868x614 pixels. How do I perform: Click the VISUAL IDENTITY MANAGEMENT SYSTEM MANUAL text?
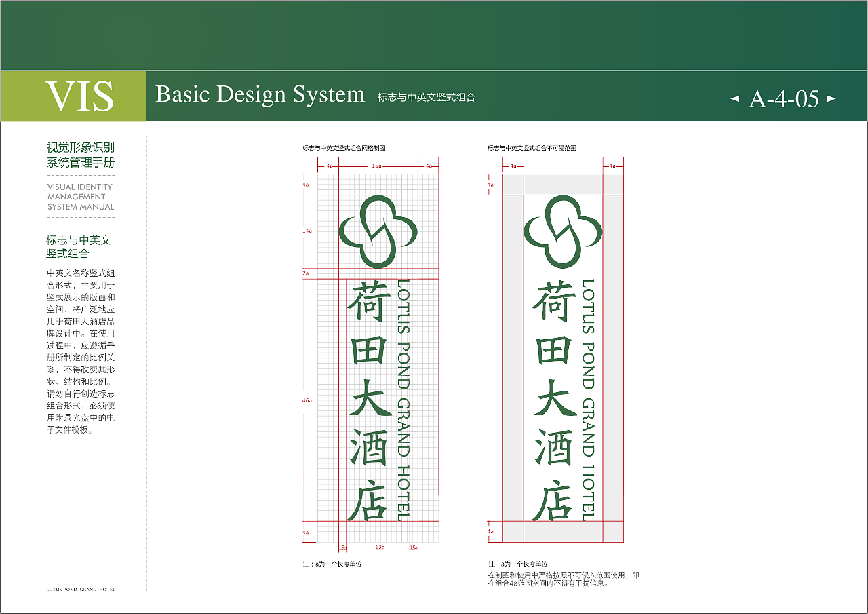click(x=81, y=197)
